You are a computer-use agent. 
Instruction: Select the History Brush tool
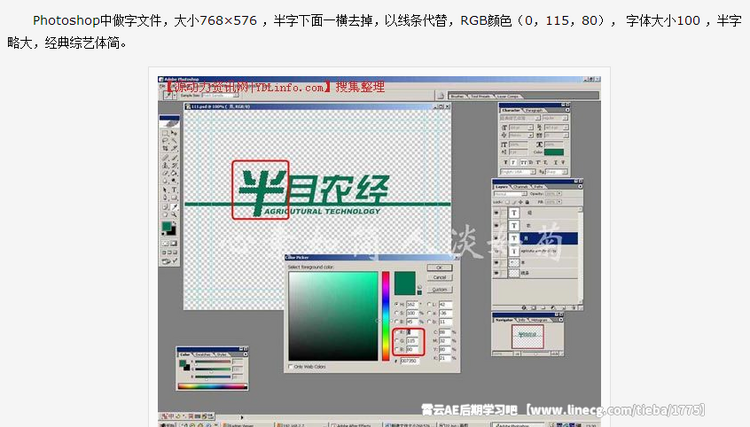[174, 165]
